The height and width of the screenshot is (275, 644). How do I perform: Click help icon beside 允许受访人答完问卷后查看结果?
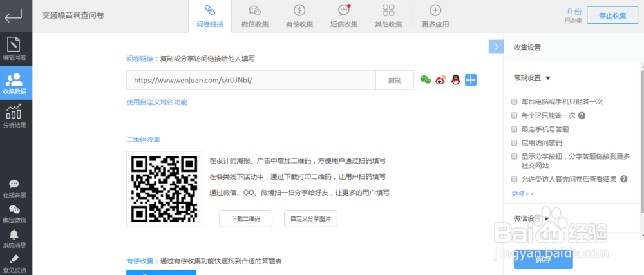tap(624, 178)
